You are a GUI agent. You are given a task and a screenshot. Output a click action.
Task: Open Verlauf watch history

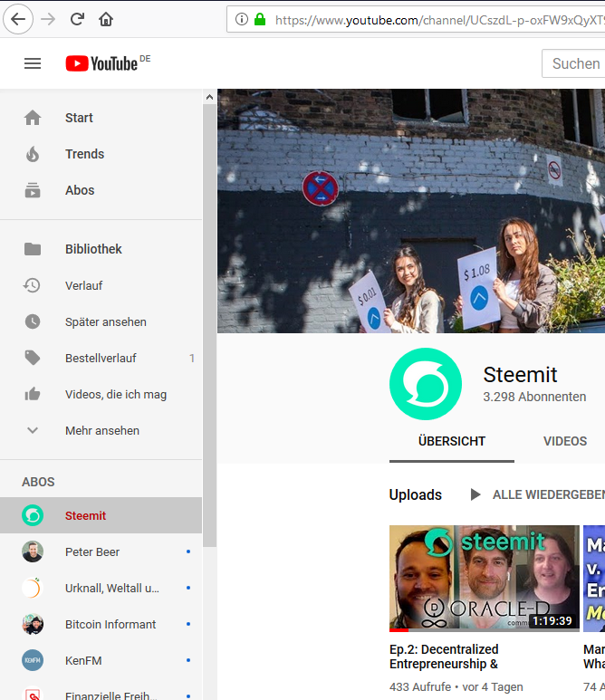(101, 285)
